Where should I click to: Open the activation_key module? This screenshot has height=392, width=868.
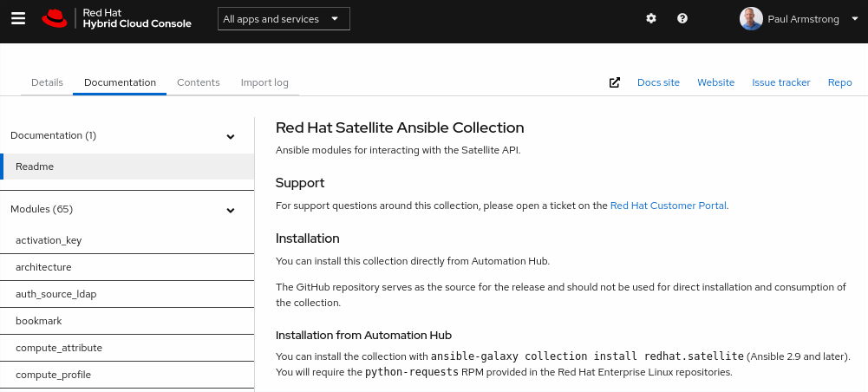(49, 240)
